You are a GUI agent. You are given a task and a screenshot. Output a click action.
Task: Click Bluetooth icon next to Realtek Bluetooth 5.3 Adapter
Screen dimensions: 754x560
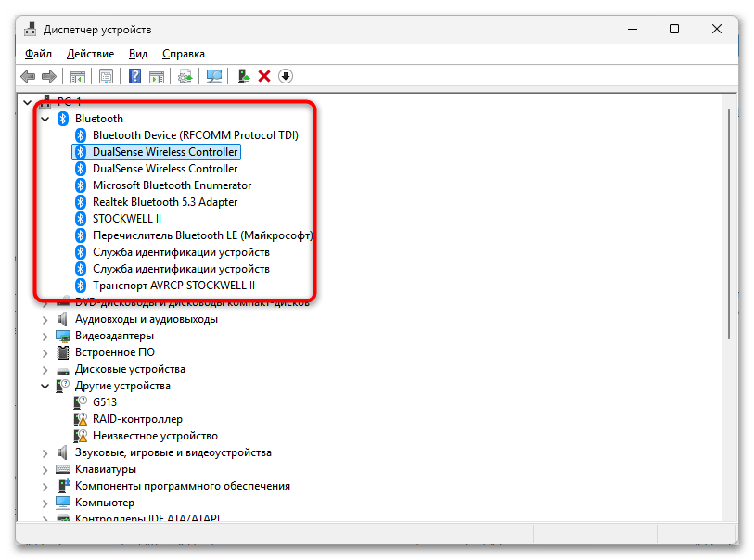pyautogui.click(x=81, y=202)
